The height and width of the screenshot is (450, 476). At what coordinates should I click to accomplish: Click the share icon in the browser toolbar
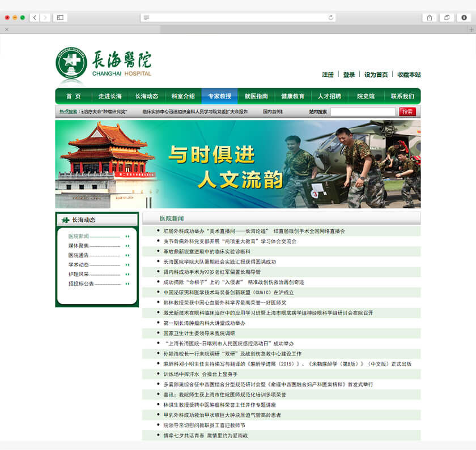(x=429, y=18)
